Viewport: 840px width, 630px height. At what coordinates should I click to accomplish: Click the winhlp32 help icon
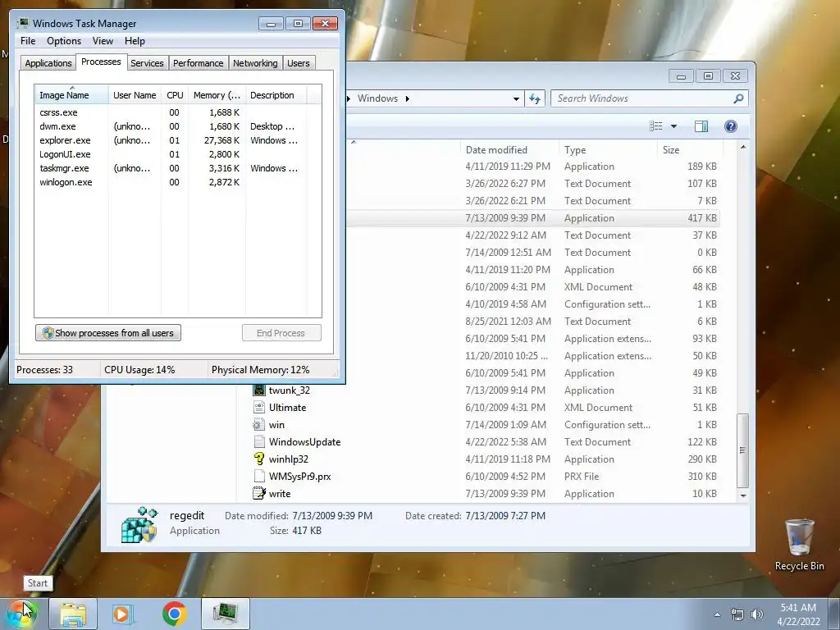tap(259, 459)
